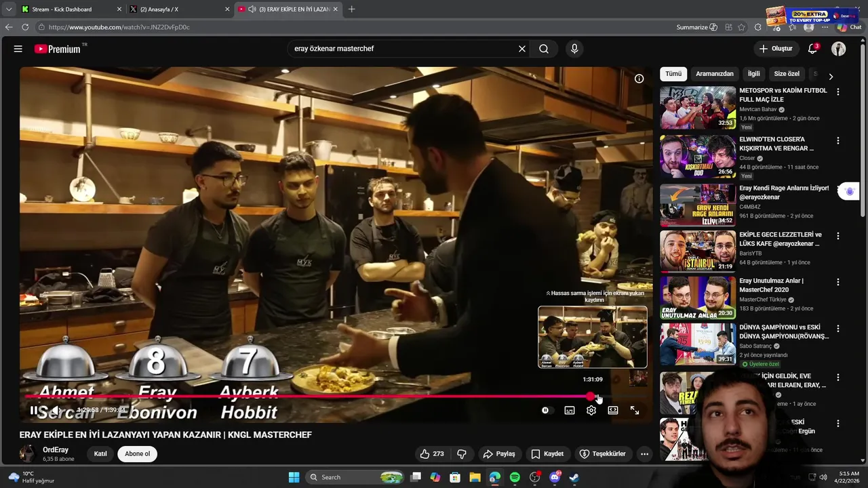Screen dimensions: 868x488
Task: Open DÜNYA ŞAMPİYONU vs ESKİ video thumbnail
Action: point(698,344)
